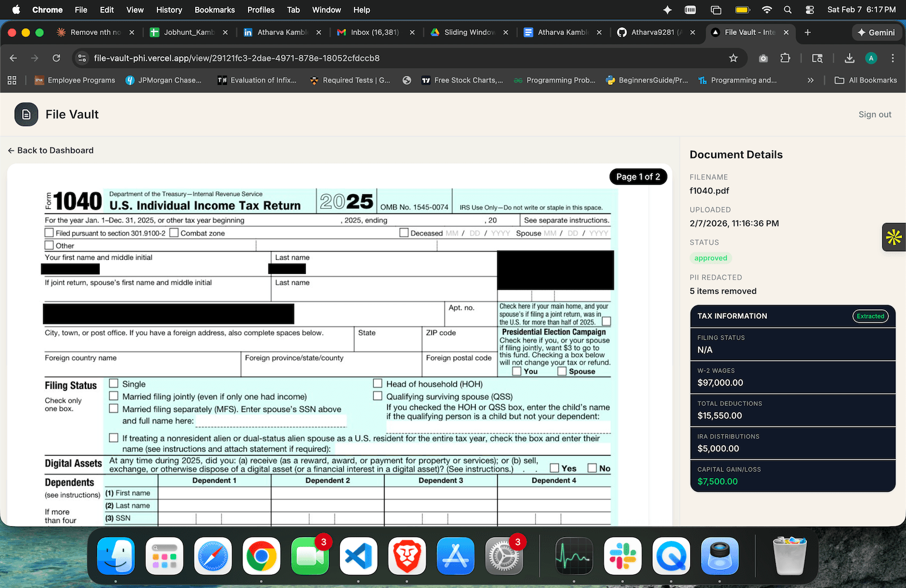The width and height of the screenshot is (906, 588).
Task: Open the Chrome three-dot menu
Action: click(892, 58)
